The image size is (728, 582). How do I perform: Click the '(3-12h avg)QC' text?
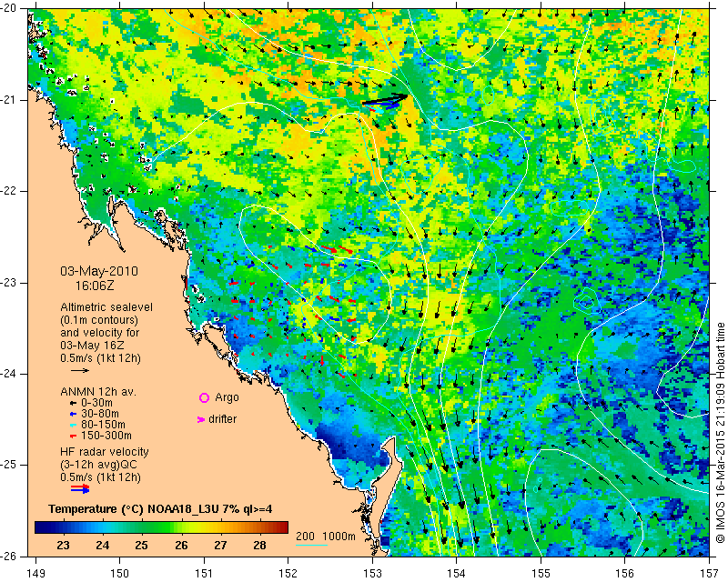coord(98,465)
